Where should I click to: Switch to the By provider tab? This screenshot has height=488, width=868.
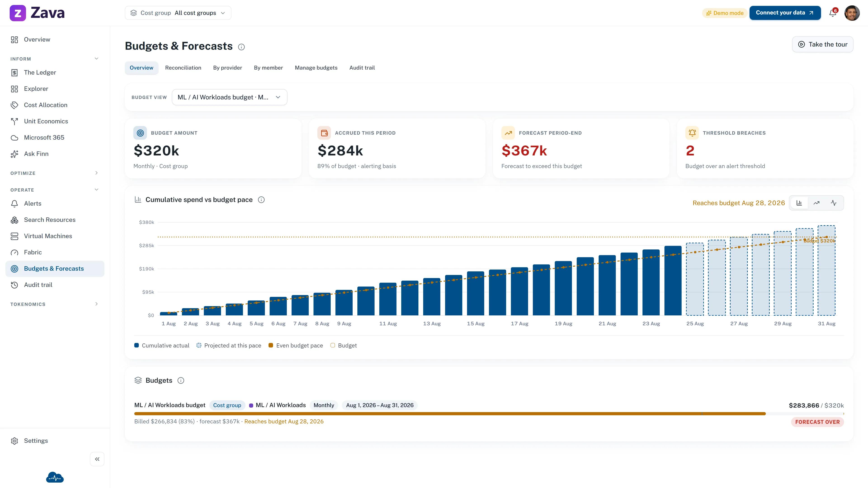pos(227,68)
